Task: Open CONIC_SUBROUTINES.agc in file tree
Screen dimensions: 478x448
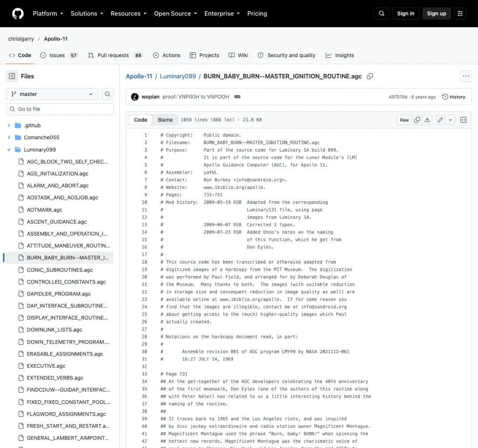Action: pyautogui.click(x=60, y=270)
